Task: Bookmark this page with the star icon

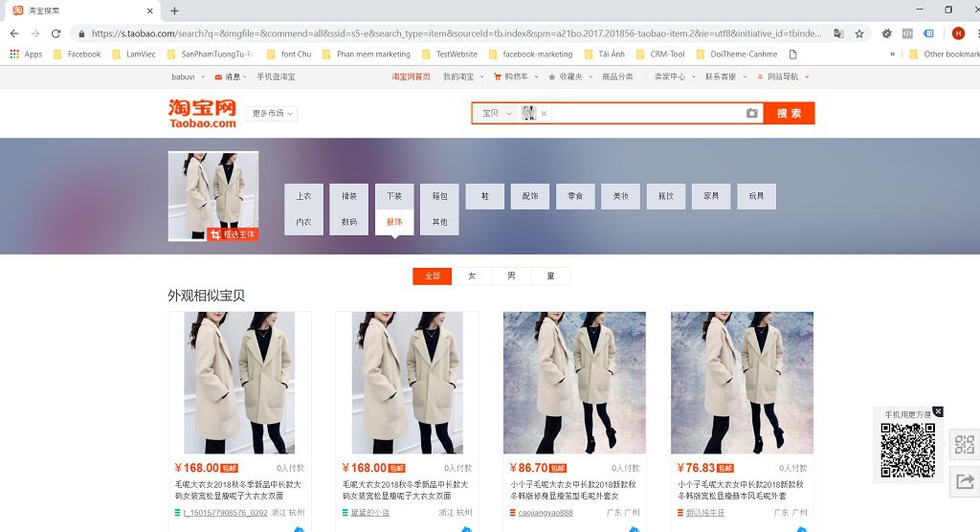Action: coord(859,33)
